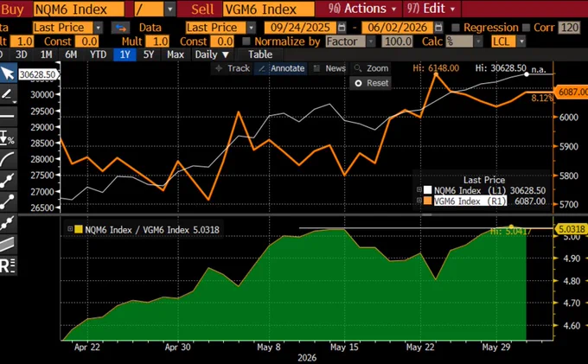Open calendar for end date 06/02/2026
Screen dimensions: 588x364
pyautogui.click(x=438, y=28)
